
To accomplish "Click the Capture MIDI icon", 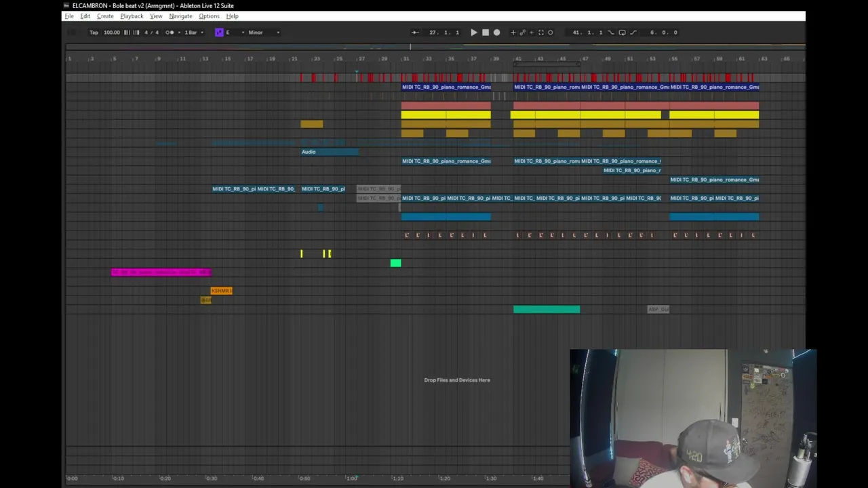I will 541,33.
